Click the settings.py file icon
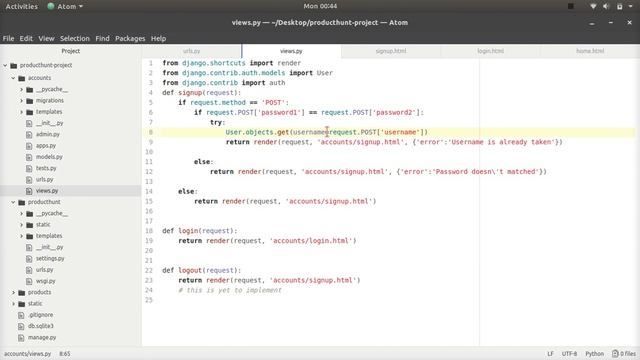640x360 pixels. [29, 258]
